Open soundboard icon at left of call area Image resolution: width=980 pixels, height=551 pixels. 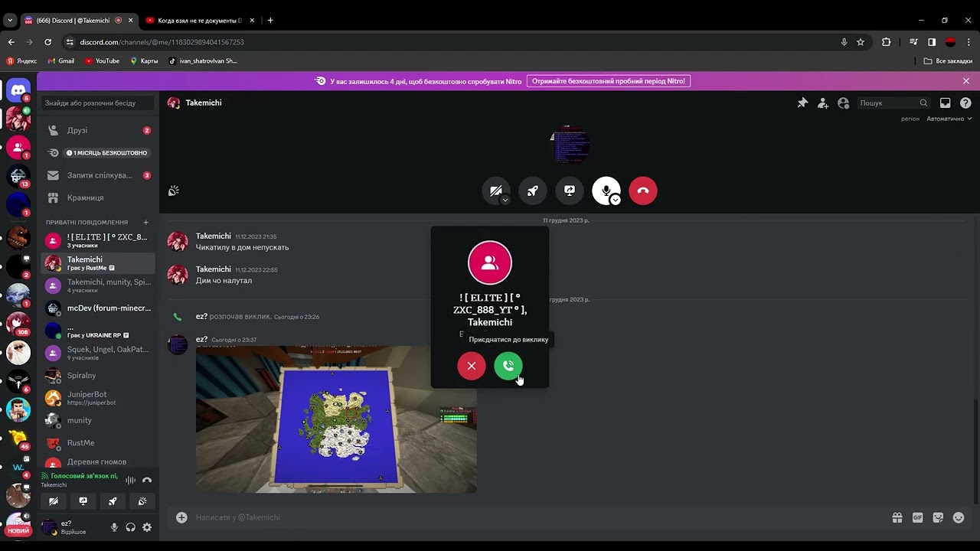point(174,191)
